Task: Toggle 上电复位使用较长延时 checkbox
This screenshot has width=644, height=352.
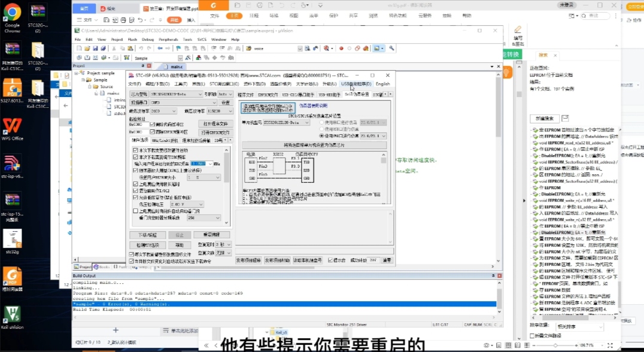Action: pyautogui.click(x=135, y=184)
